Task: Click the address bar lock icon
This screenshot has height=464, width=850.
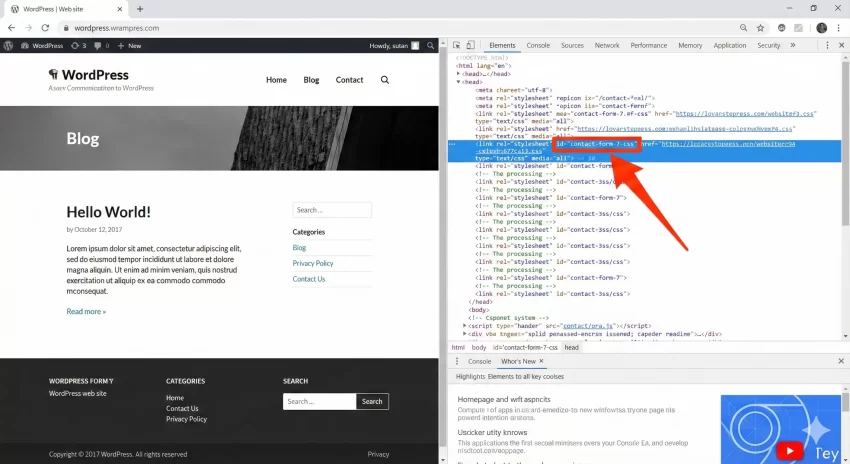Action: 66,28
